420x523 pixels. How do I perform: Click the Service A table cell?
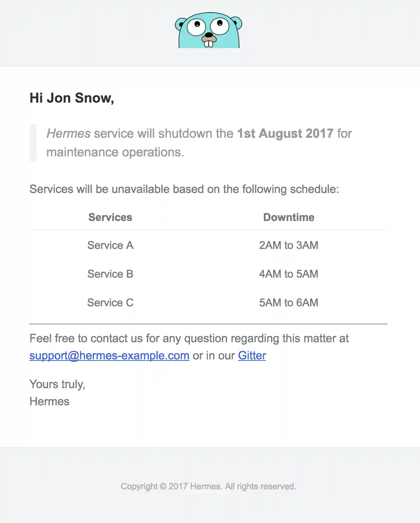pos(110,245)
